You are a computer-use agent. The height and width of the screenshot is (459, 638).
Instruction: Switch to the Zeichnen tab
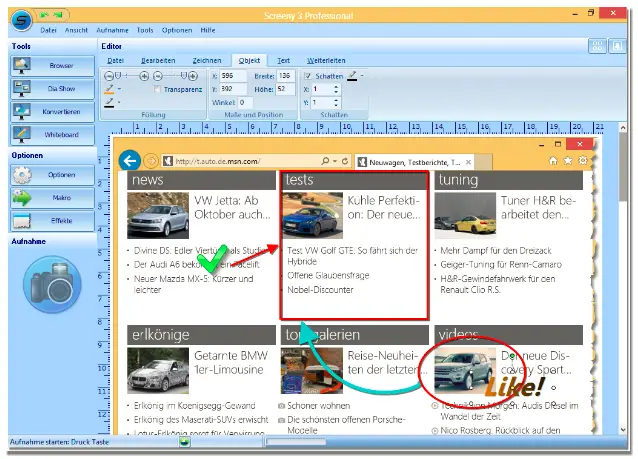[x=207, y=60]
